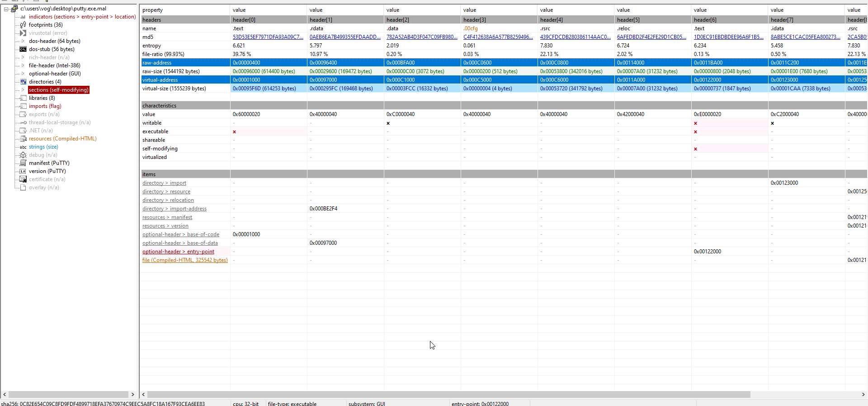Open the .00cfg md5 link C4F412638A6A577B8259496
The image size is (868, 406).
coord(499,37)
